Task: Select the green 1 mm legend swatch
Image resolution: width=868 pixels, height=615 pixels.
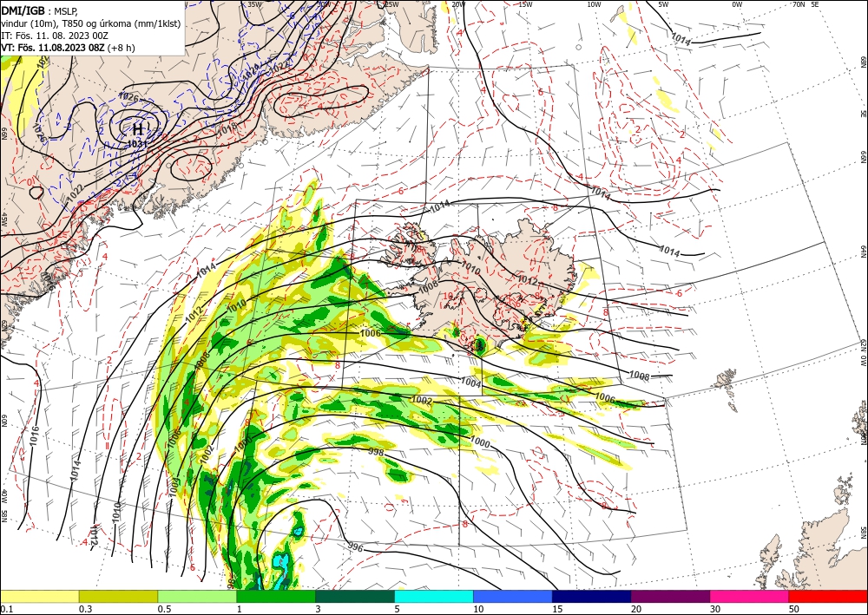Action: point(276,596)
